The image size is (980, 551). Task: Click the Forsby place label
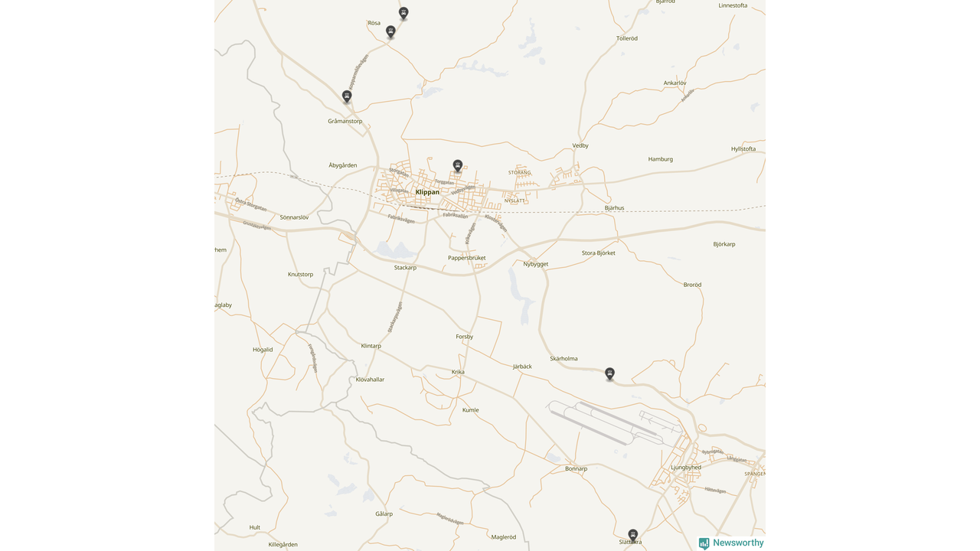tap(465, 337)
